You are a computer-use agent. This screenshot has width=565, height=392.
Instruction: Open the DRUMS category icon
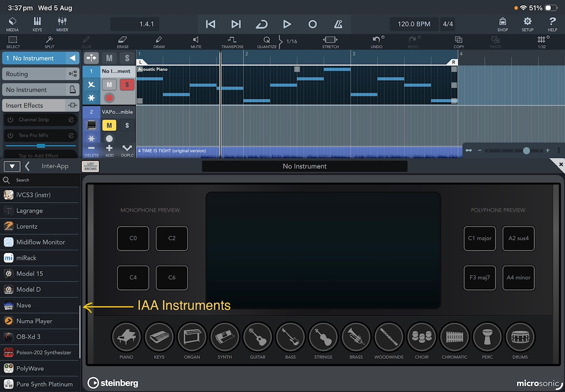pyautogui.click(x=520, y=337)
